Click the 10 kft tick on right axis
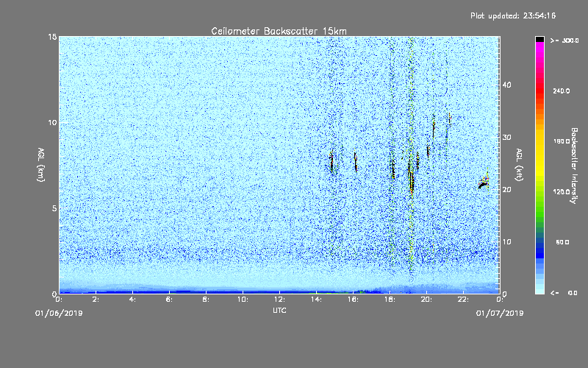Screen dimensions: 588x368 [506, 242]
